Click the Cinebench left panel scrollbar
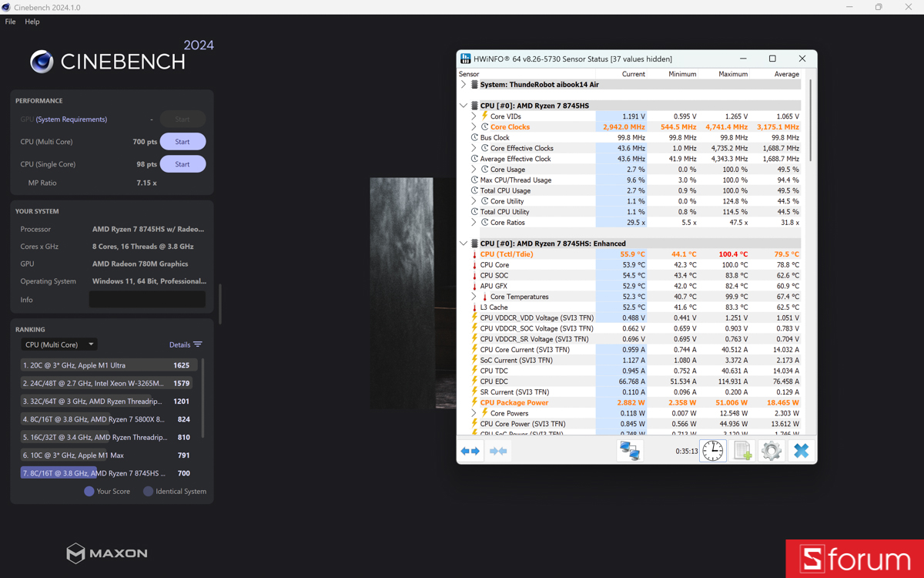 pos(219,304)
